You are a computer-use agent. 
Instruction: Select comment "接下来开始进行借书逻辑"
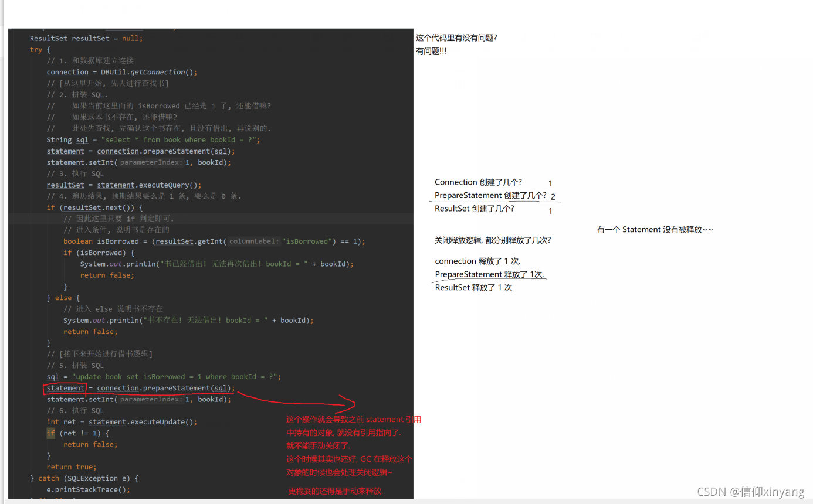click(x=100, y=354)
